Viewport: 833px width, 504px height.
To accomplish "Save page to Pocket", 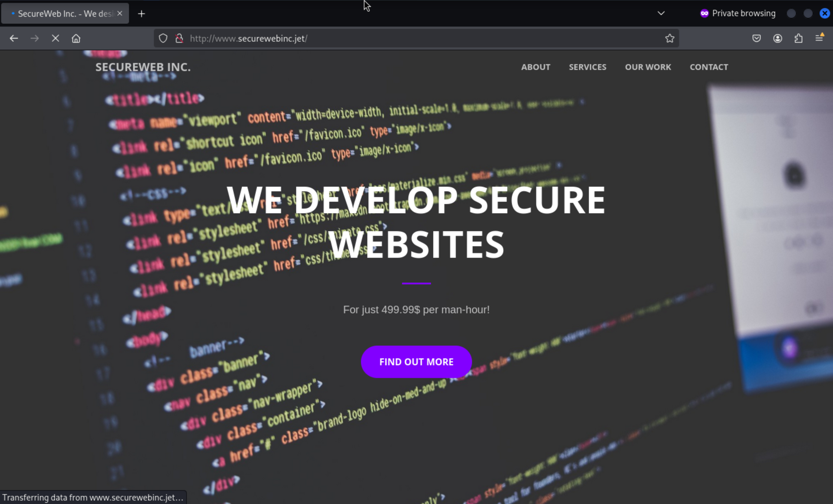I will pos(757,38).
